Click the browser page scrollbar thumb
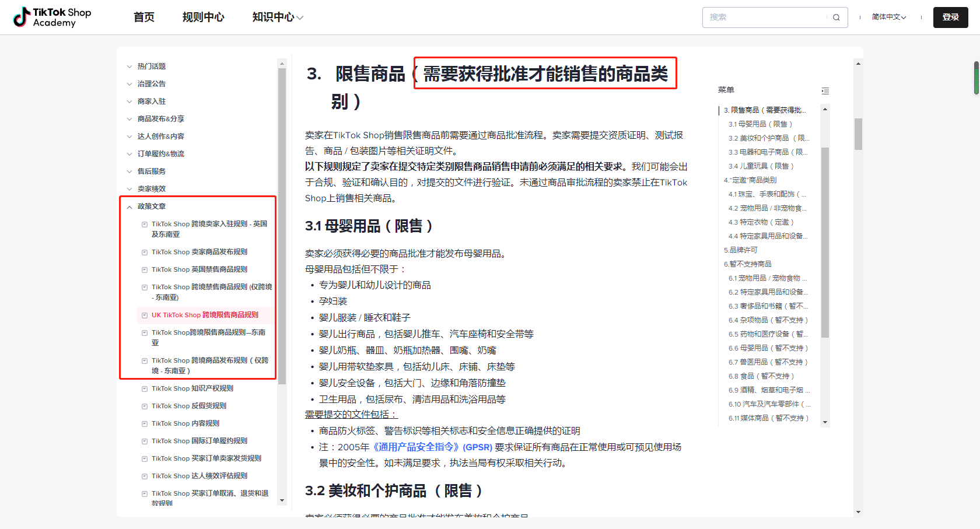 [x=977, y=78]
